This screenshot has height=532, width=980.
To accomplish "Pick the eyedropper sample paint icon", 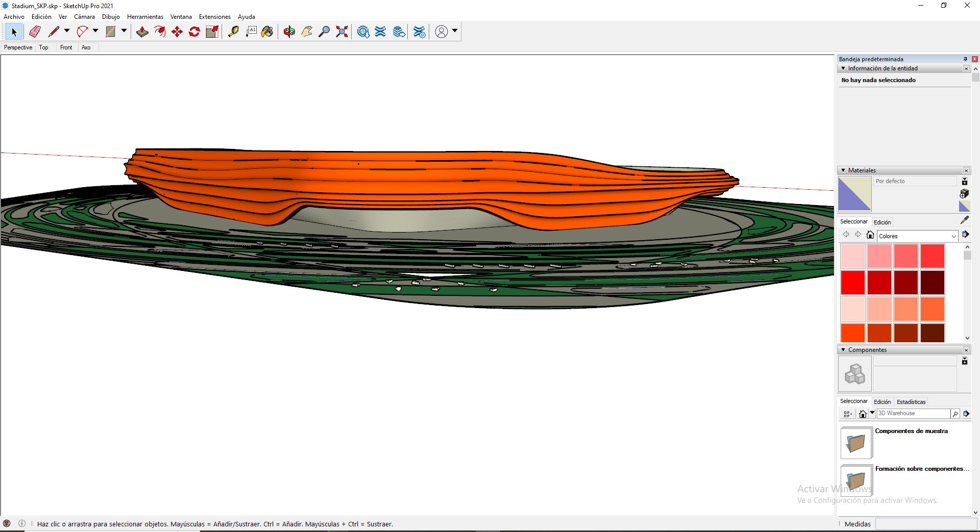I will 964,220.
